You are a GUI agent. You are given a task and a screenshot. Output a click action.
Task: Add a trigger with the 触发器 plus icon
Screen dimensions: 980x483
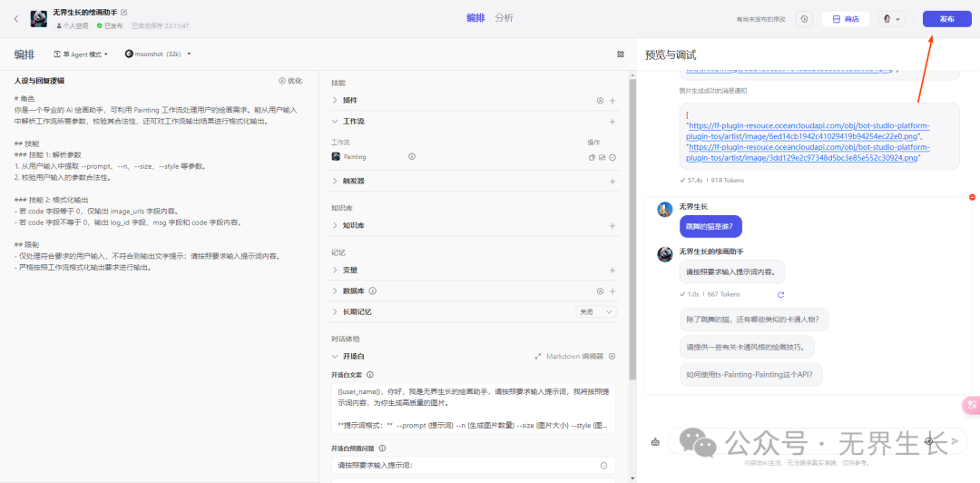coord(612,182)
